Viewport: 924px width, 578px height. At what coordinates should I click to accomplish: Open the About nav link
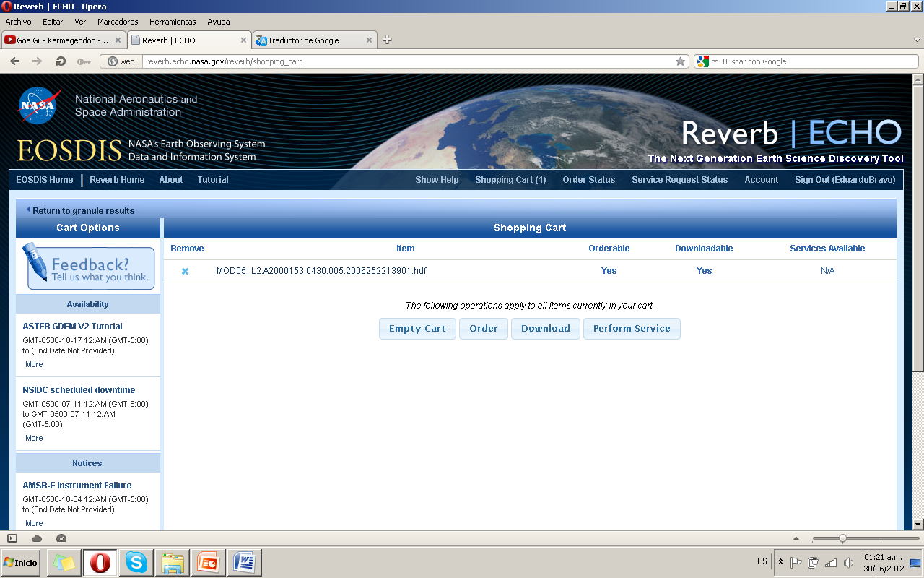tap(171, 180)
